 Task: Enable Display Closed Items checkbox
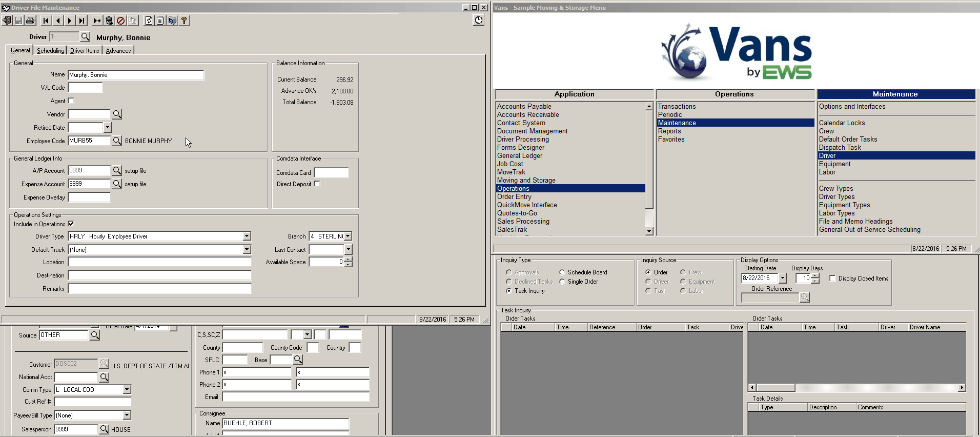point(832,278)
